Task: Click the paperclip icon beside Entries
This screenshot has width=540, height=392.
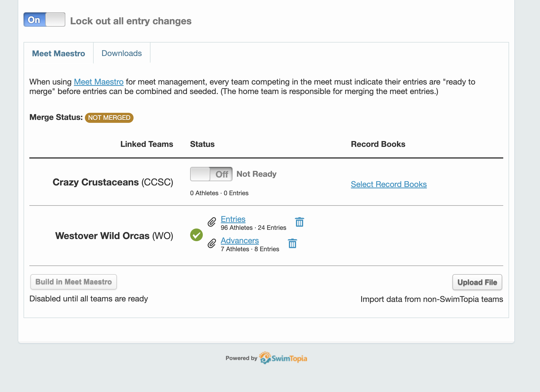Action: pyautogui.click(x=212, y=222)
